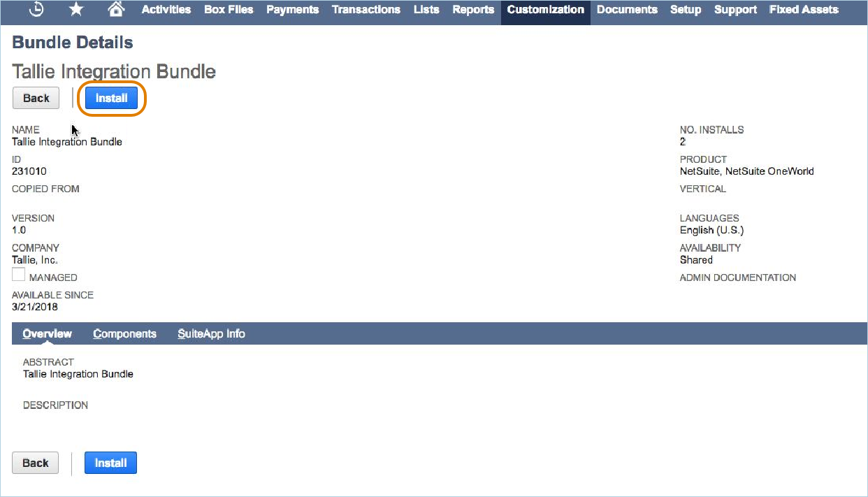The image size is (868, 497).
Task: Click the top Back button
Action: (36, 98)
